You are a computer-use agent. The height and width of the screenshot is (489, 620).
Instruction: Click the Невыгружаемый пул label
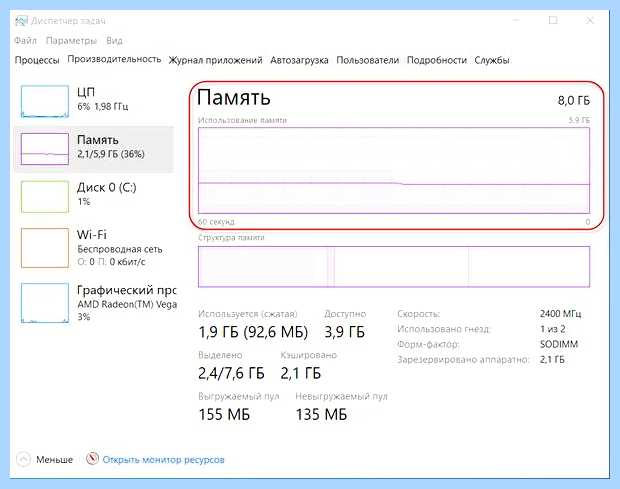click(x=341, y=396)
